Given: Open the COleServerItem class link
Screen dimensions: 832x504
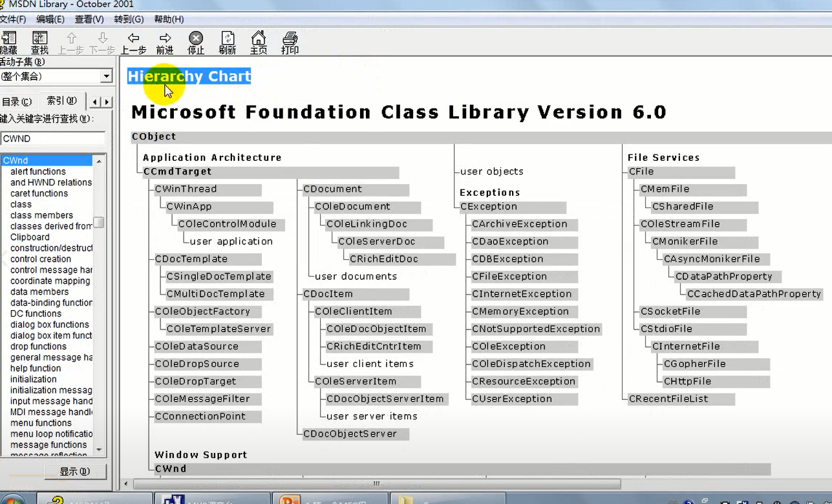Looking at the screenshot, I should [355, 381].
